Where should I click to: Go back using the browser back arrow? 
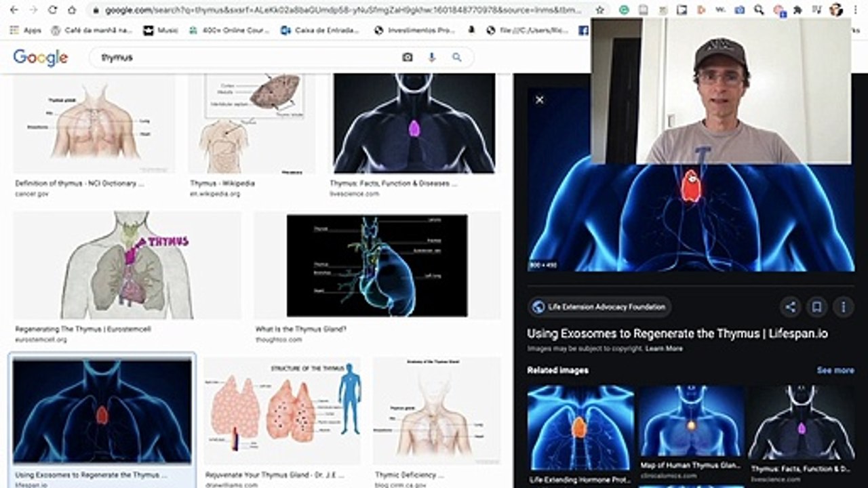[x=14, y=10]
